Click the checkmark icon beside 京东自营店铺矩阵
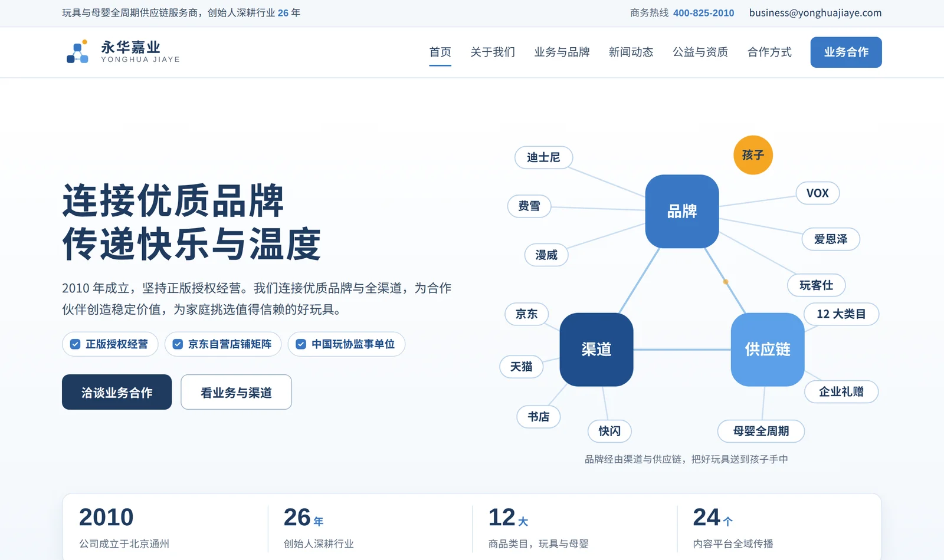This screenshot has width=944, height=560. (x=178, y=344)
